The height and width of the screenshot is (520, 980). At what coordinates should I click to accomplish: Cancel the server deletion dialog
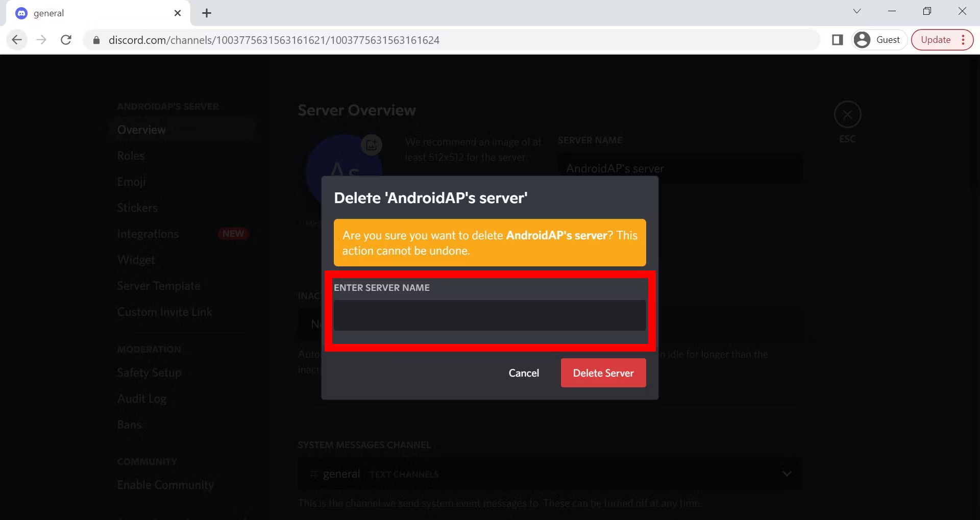point(524,373)
